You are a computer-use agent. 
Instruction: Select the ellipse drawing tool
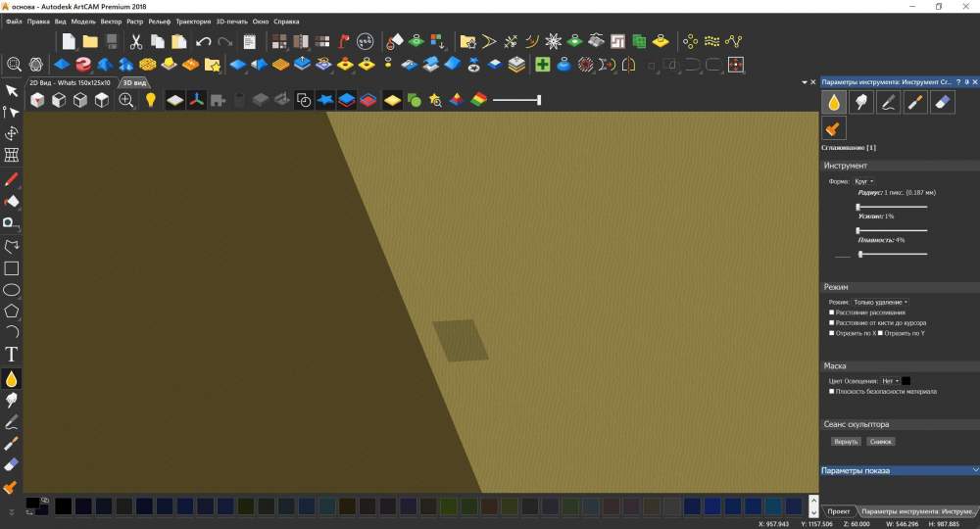pyautogui.click(x=12, y=290)
